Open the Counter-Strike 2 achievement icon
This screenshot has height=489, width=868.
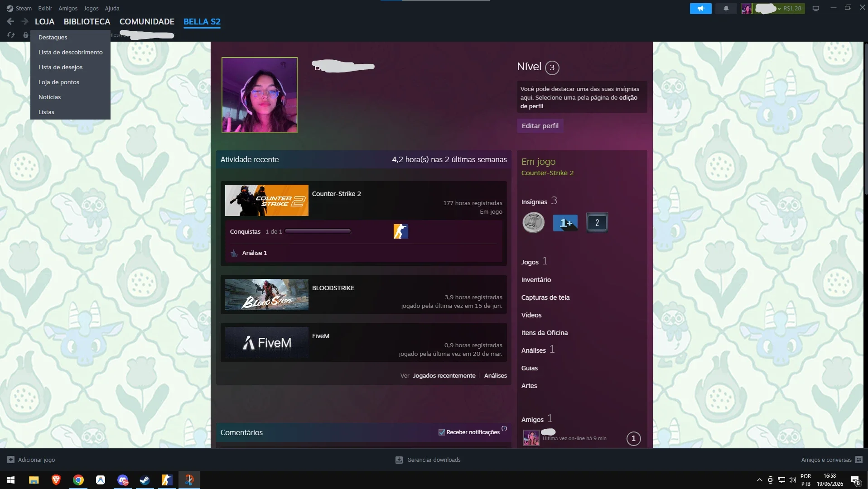400,231
